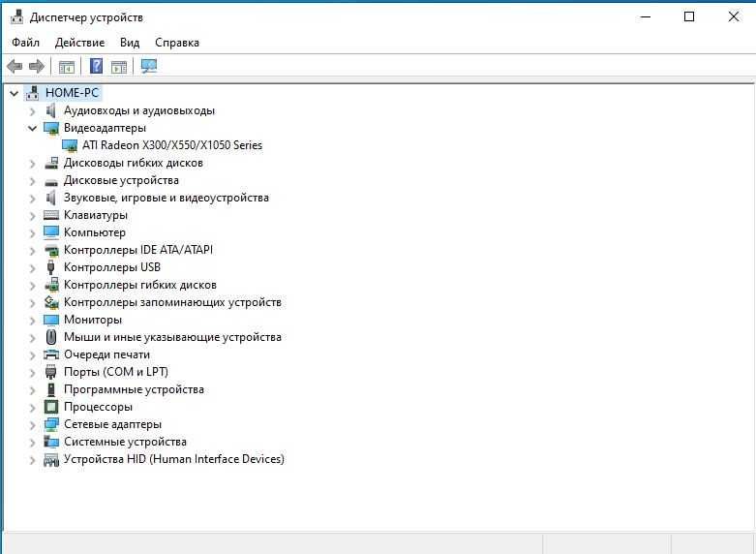The width and height of the screenshot is (756, 554).
Task: Click the Дисковые устройства drive icon
Action: (51, 182)
